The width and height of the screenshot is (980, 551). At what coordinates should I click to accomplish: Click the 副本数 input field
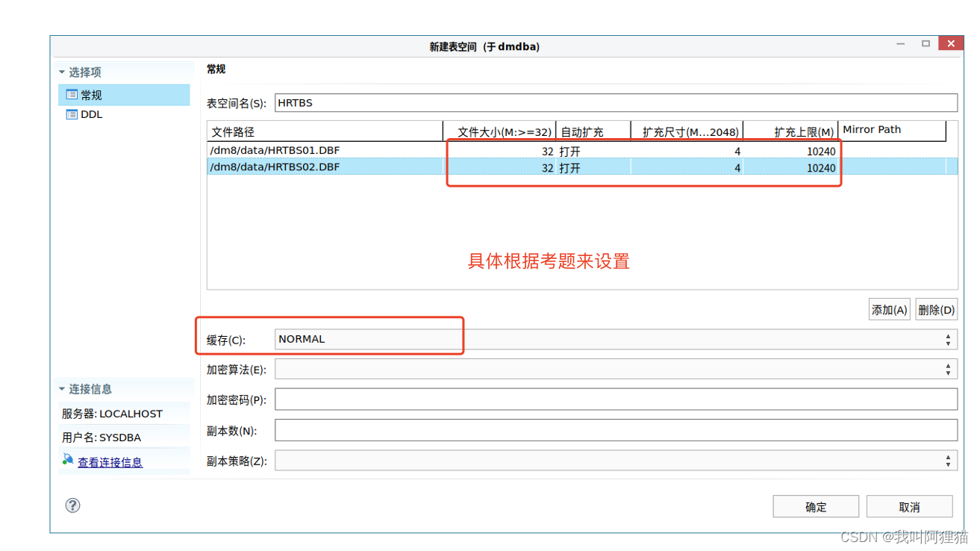point(616,430)
